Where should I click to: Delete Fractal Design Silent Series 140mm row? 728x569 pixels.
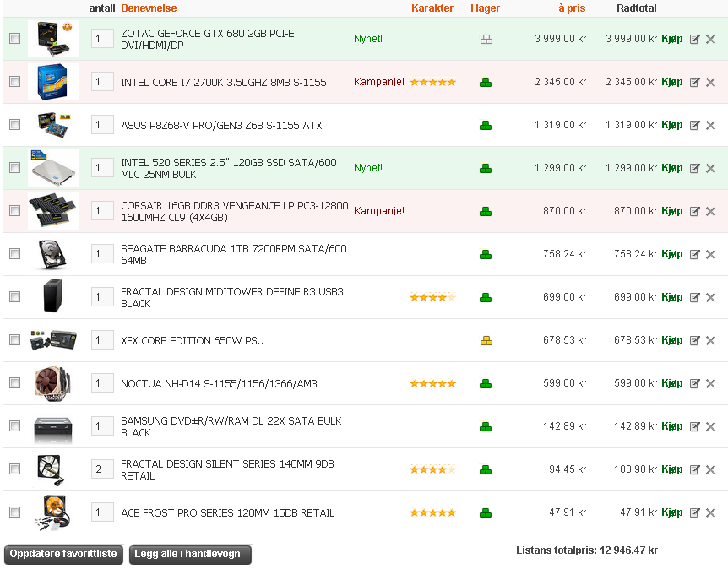710,469
